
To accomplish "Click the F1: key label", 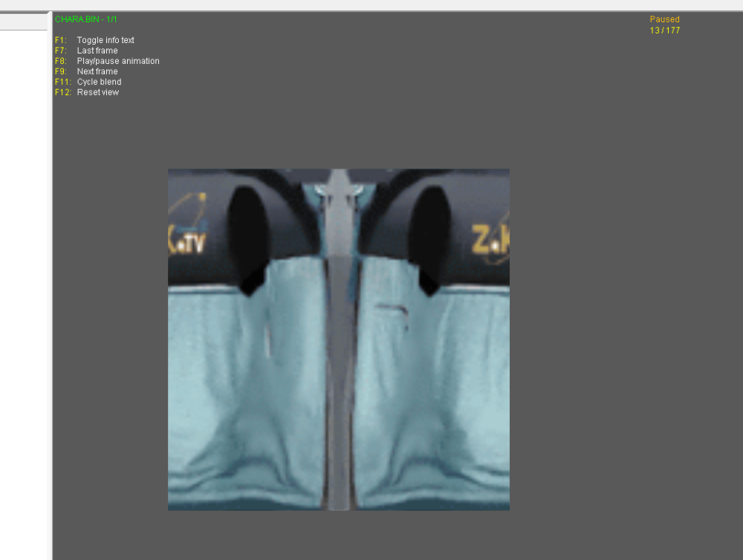I will [61, 40].
